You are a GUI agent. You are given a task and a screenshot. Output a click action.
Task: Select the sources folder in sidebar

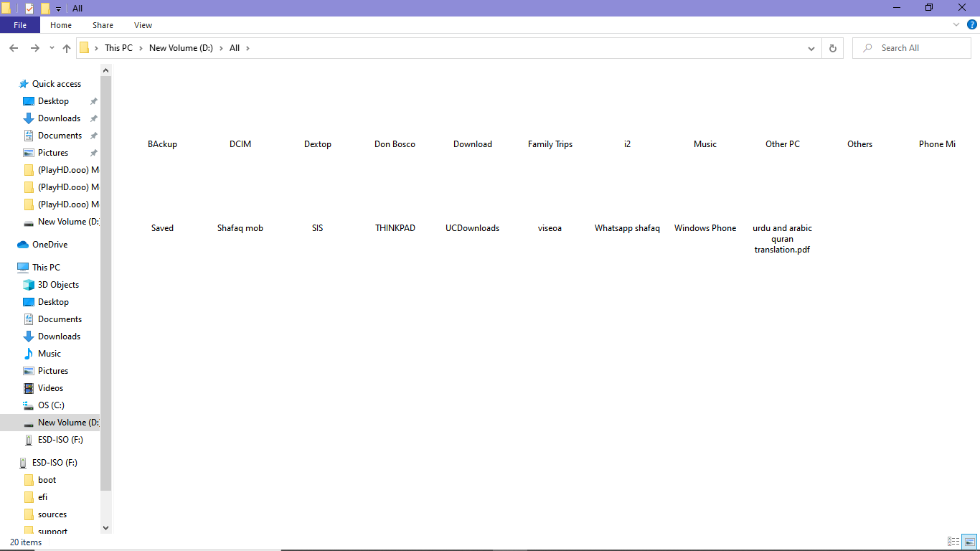point(52,514)
